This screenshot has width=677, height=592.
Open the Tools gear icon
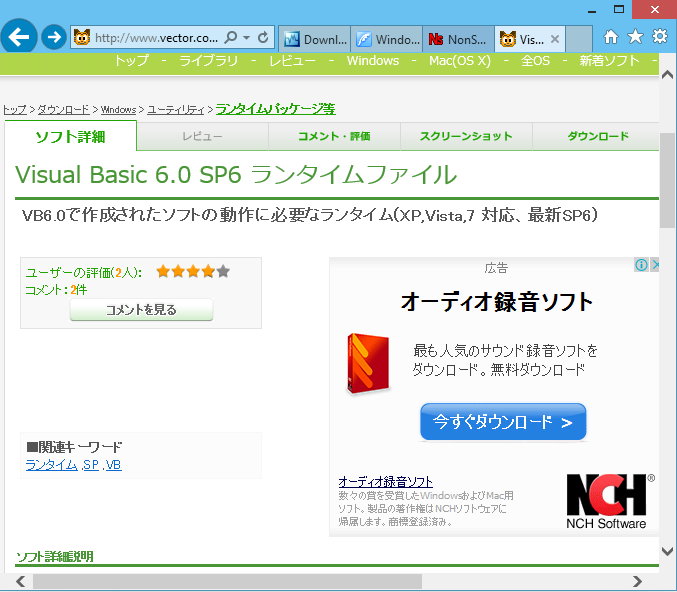660,36
